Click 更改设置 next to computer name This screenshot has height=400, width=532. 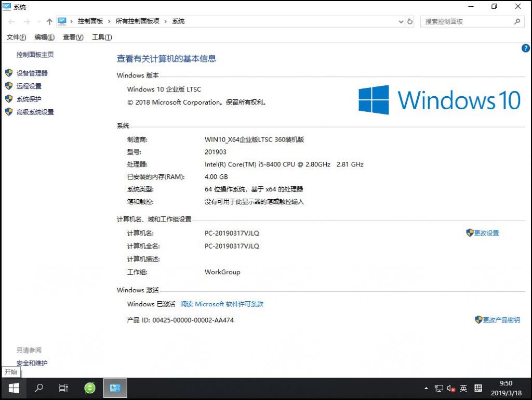click(486, 233)
